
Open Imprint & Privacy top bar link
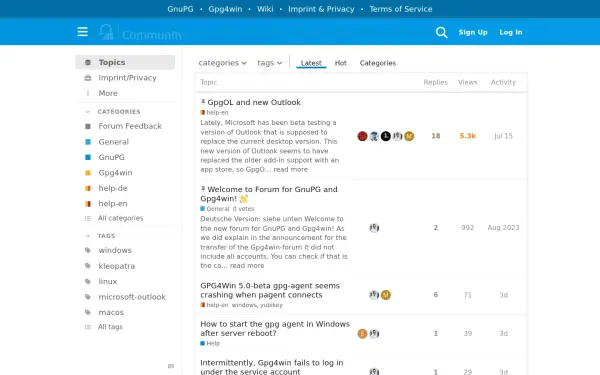[x=321, y=9]
